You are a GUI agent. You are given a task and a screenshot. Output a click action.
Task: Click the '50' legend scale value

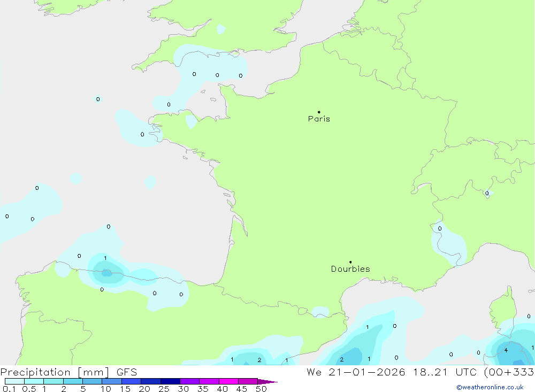click(262, 389)
